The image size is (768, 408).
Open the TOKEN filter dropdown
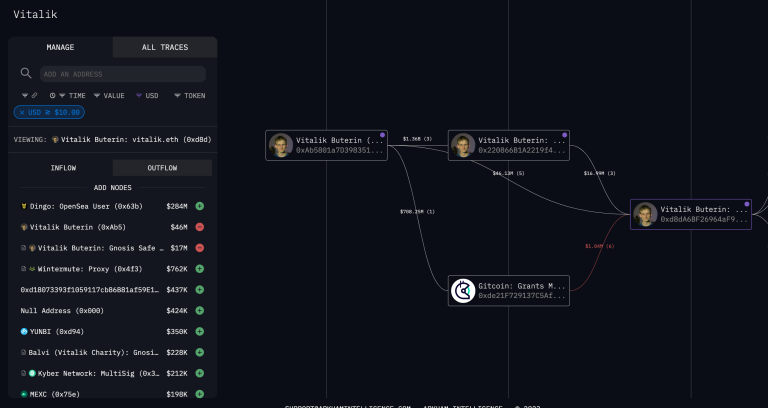pyautogui.click(x=190, y=96)
